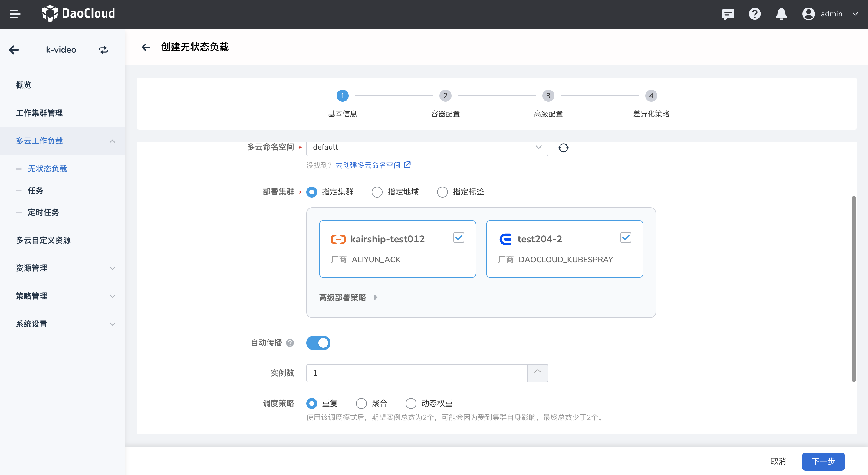Click the DaoCloud logo
The width and height of the screenshot is (868, 475).
coord(78,14)
